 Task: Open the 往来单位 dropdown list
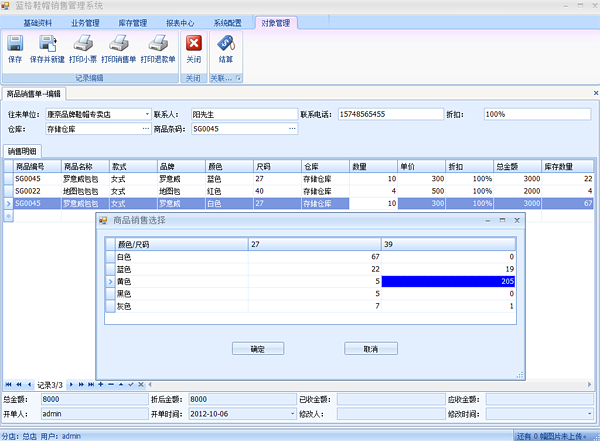(x=146, y=114)
